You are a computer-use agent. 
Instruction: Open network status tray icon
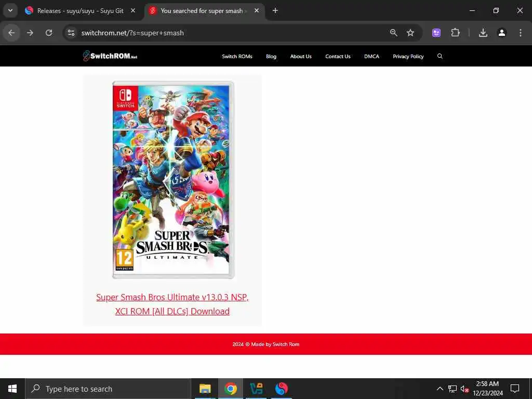coord(453,389)
